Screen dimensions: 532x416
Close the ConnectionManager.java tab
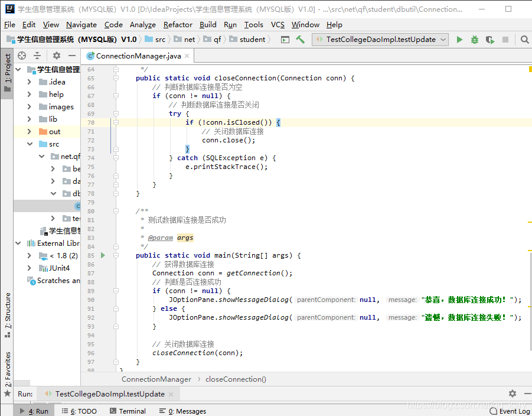pos(187,56)
